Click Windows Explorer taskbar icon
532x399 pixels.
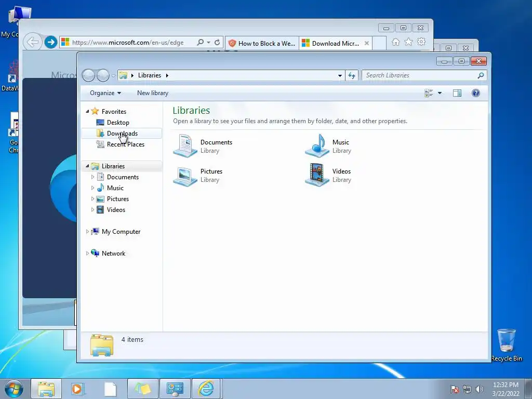point(46,389)
